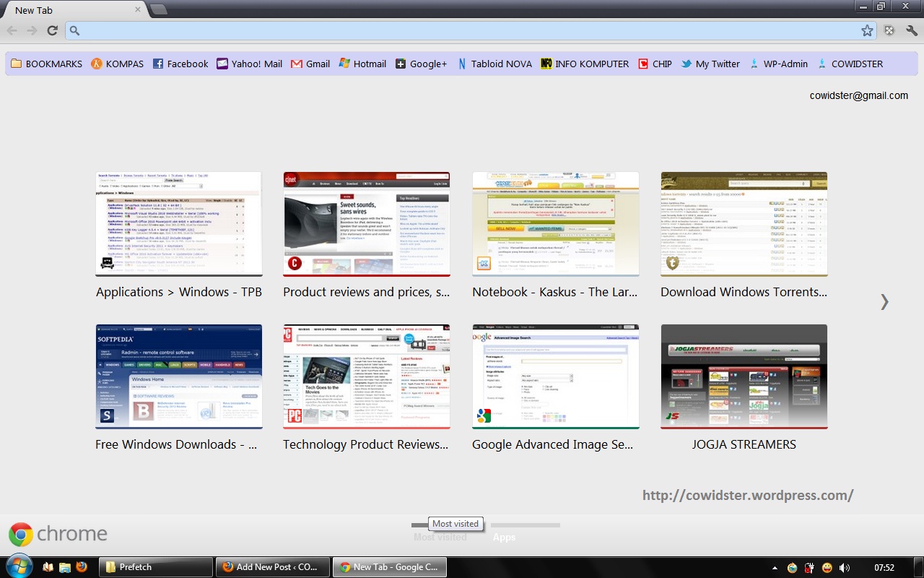This screenshot has width=924, height=578.
Task: Switch to New Tab - Google Chrome taskbar item
Action: [x=390, y=567]
